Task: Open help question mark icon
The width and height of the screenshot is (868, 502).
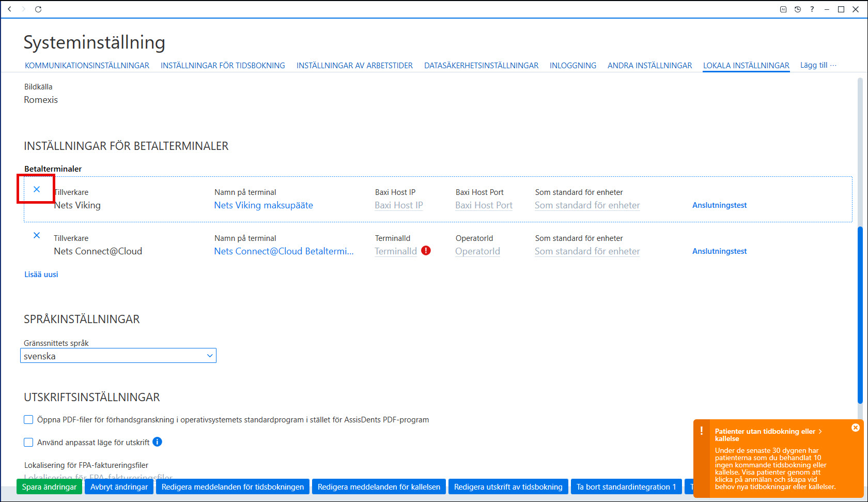Action: 812,9
